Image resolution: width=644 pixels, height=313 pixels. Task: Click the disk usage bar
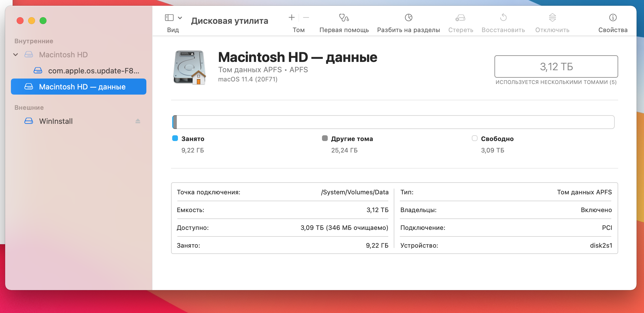click(x=393, y=122)
